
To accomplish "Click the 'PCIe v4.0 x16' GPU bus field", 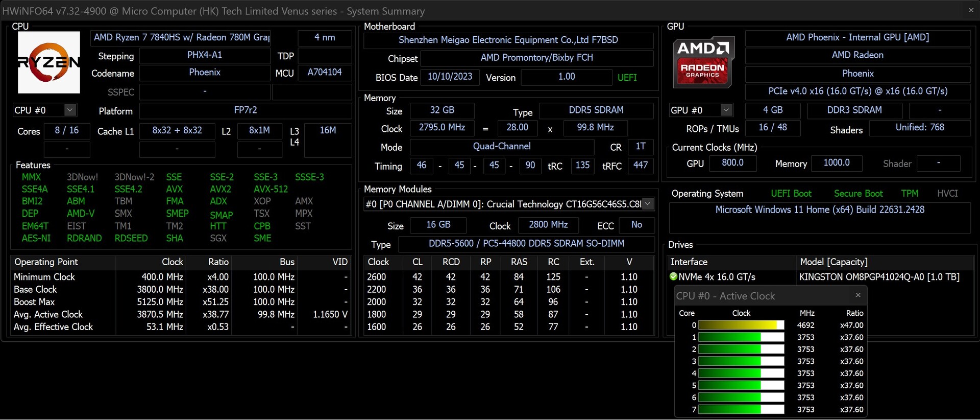I will coord(857,91).
